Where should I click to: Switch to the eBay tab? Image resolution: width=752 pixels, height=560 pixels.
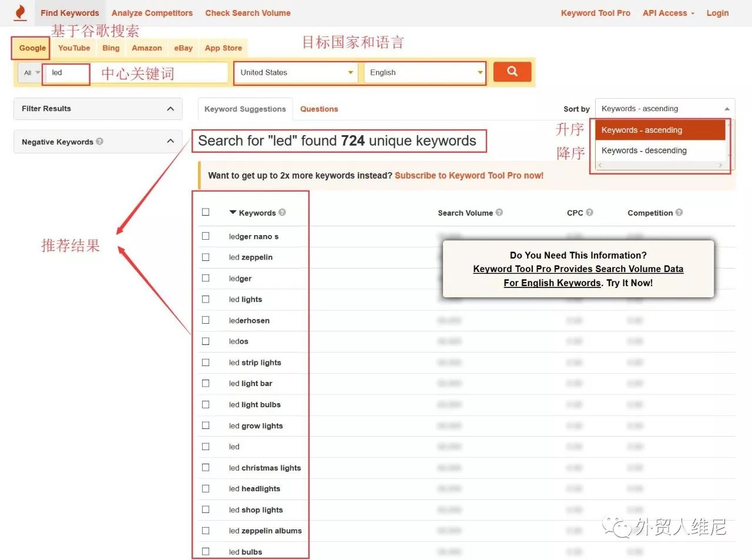click(x=183, y=48)
